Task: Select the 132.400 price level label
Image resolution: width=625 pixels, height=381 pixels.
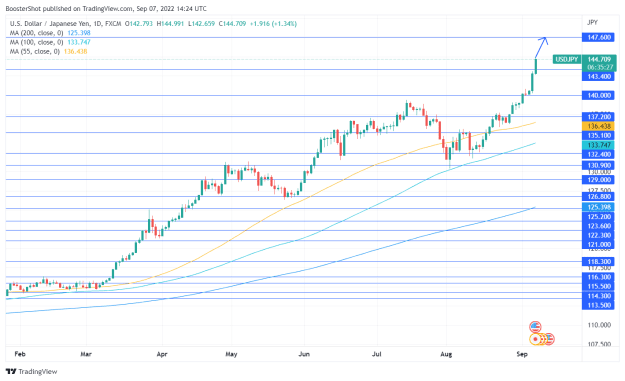Action: tap(599, 155)
